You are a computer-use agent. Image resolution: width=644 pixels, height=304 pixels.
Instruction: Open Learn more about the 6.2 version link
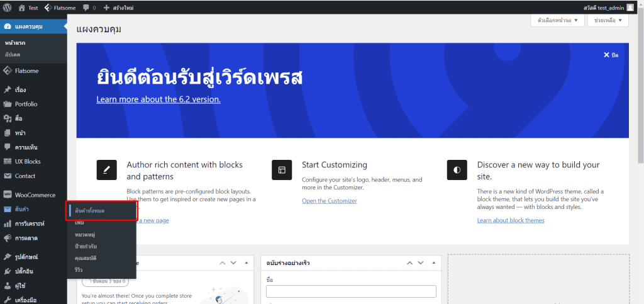tap(158, 99)
